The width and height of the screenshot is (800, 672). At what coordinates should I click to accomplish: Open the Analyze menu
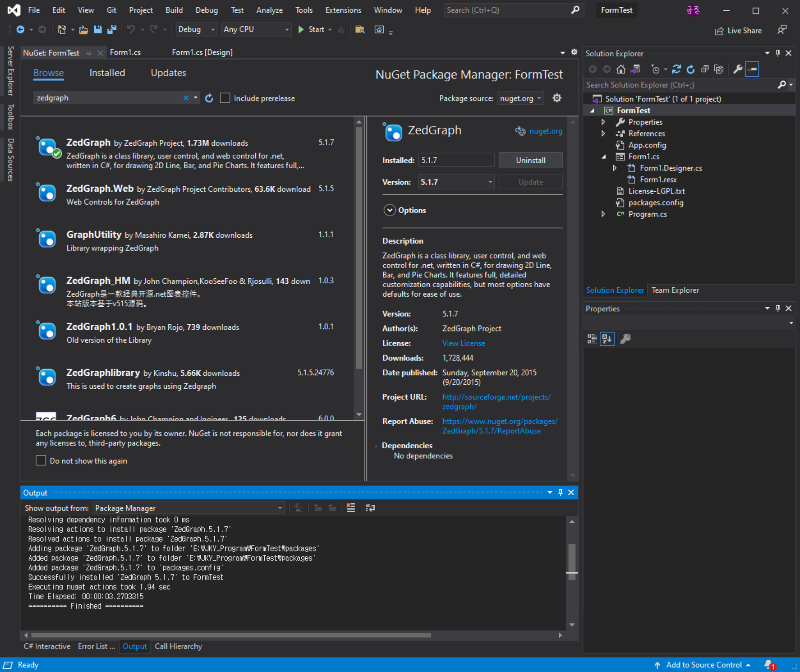(269, 10)
